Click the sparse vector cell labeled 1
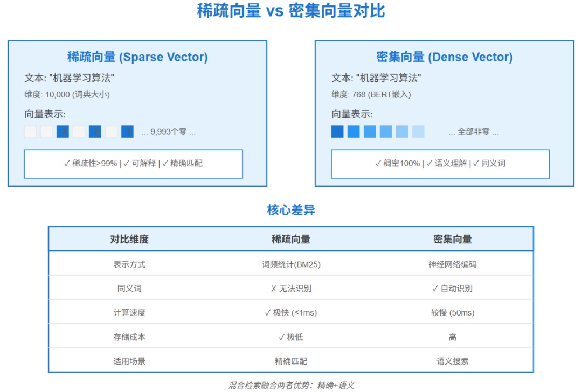The width and height of the screenshot is (582, 392). click(127, 132)
